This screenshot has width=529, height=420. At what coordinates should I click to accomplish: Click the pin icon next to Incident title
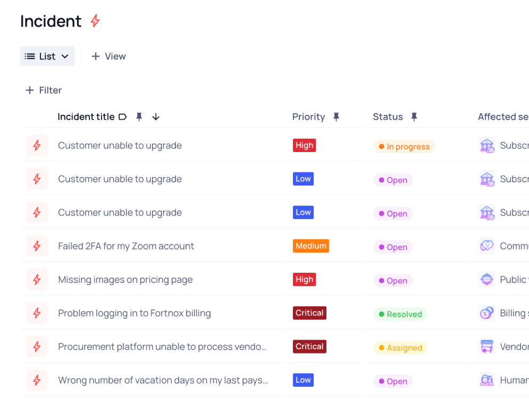pos(139,117)
